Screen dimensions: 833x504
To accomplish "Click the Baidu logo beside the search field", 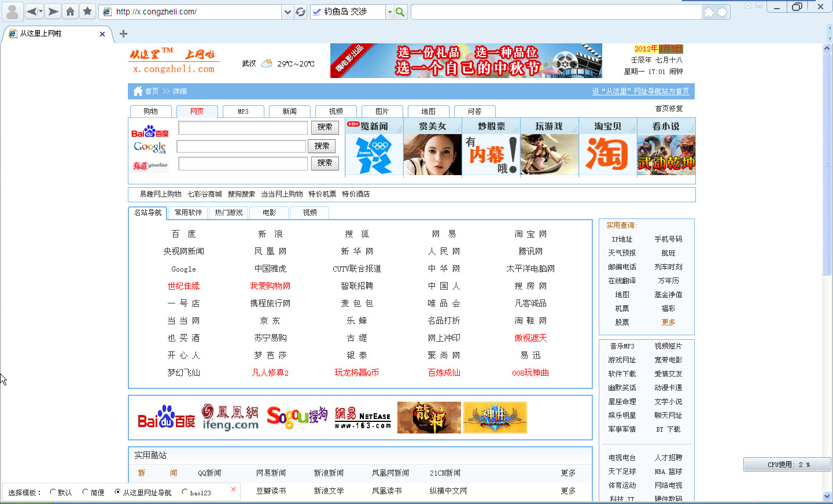I will (150, 131).
